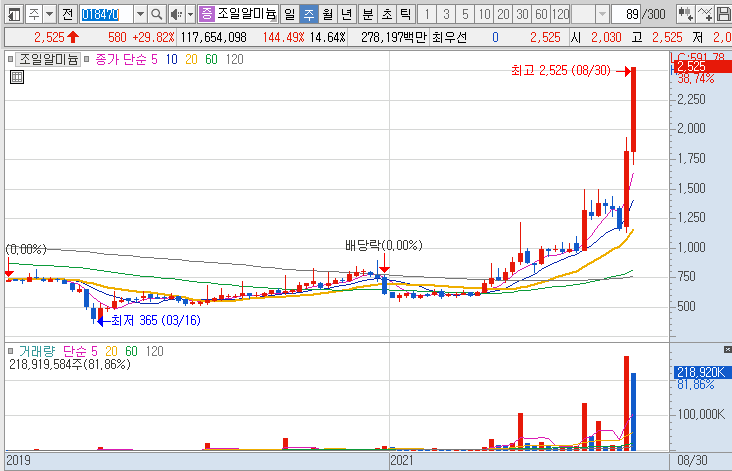
Task: Click the candle count field showing 89
Action: tap(626, 14)
